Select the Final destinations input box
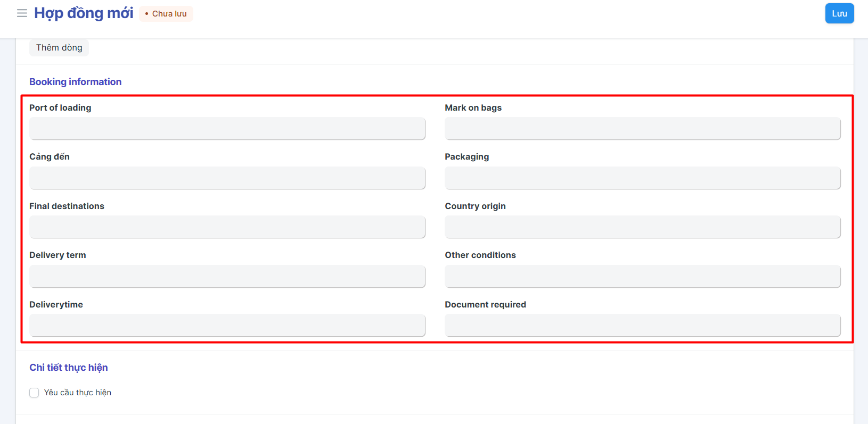The height and width of the screenshot is (424, 868). (227, 227)
